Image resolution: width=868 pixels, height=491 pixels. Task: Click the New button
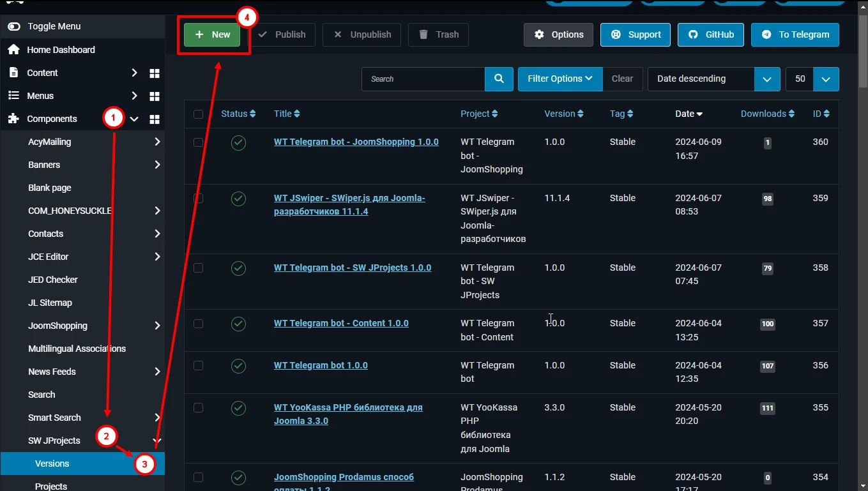pos(212,34)
